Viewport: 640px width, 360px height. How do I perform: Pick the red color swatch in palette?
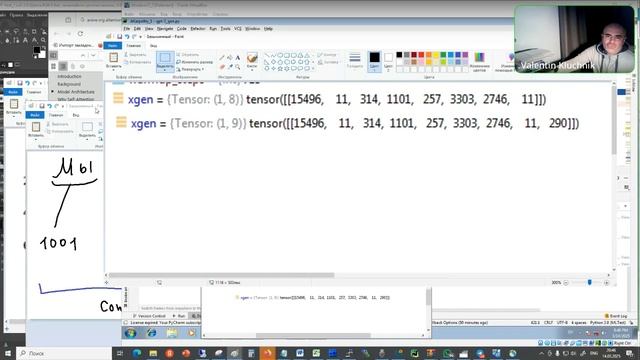coord(421,55)
